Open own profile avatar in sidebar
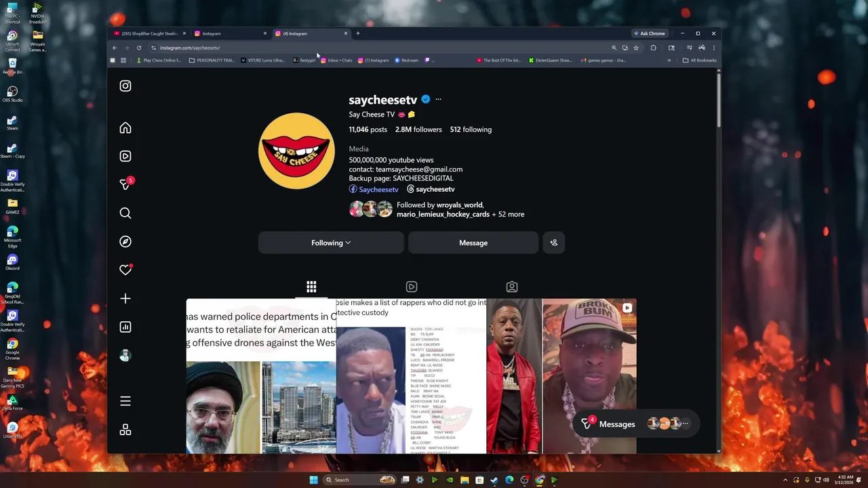The width and height of the screenshot is (868, 488). pyautogui.click(x=125, y=355)
